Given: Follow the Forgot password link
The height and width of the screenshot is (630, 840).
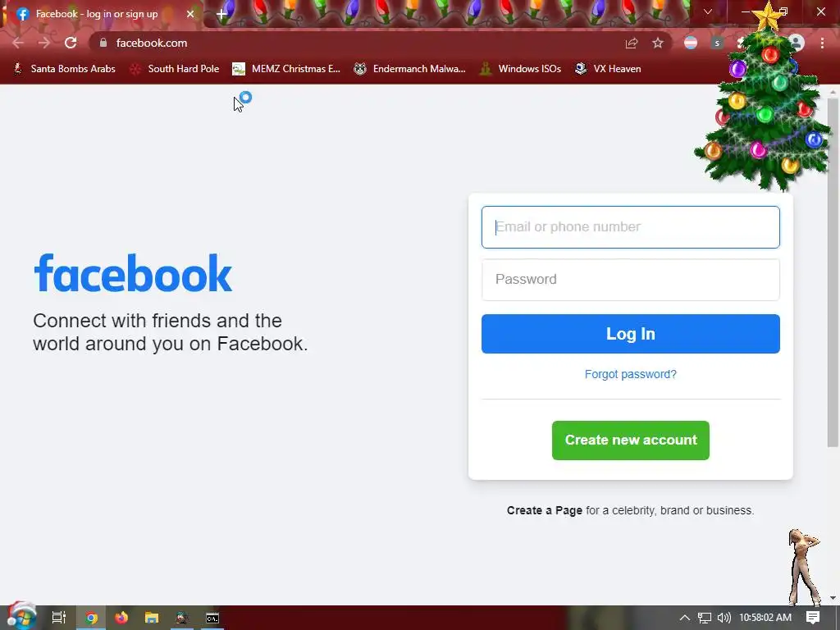Looking at the screenshot, I should [631, 374].
